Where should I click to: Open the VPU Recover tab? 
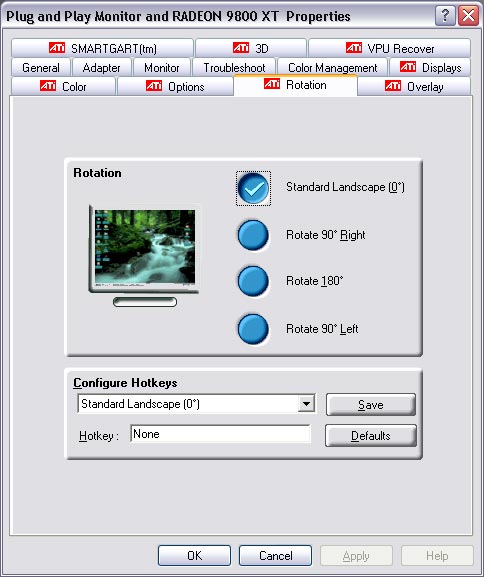coord(389,48)
